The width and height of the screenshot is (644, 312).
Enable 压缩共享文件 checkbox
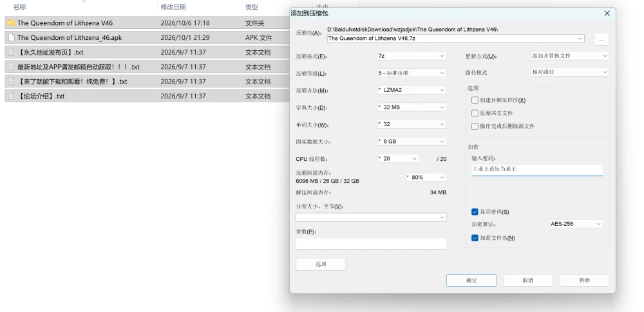click(475, 113)
